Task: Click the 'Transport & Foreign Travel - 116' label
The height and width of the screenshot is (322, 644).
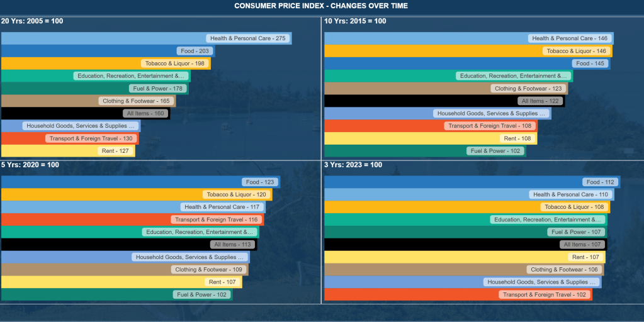Action: 217,219
